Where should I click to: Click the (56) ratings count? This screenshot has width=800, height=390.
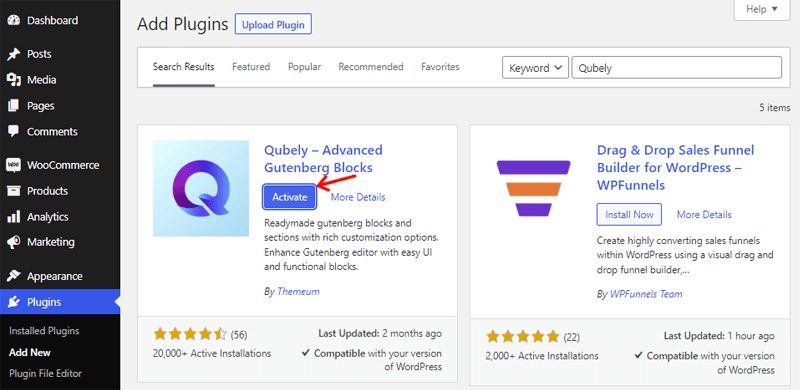tap(239, 335)
